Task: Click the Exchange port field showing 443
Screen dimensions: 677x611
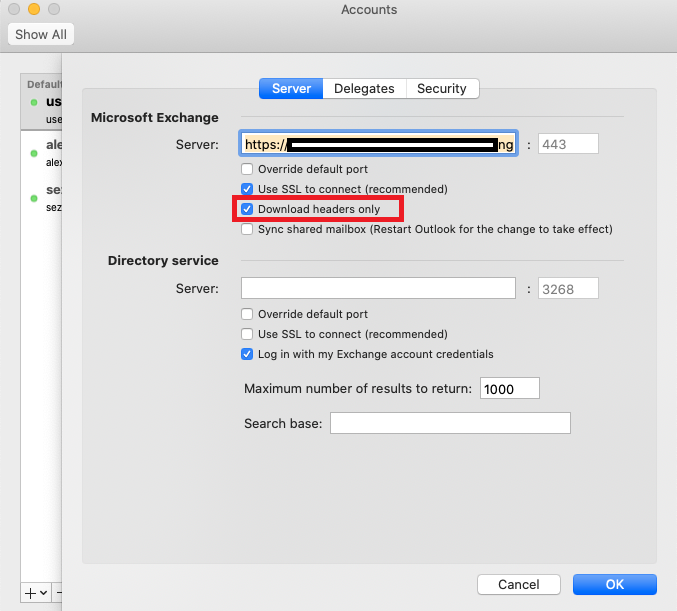Action: tap(568, 144)
